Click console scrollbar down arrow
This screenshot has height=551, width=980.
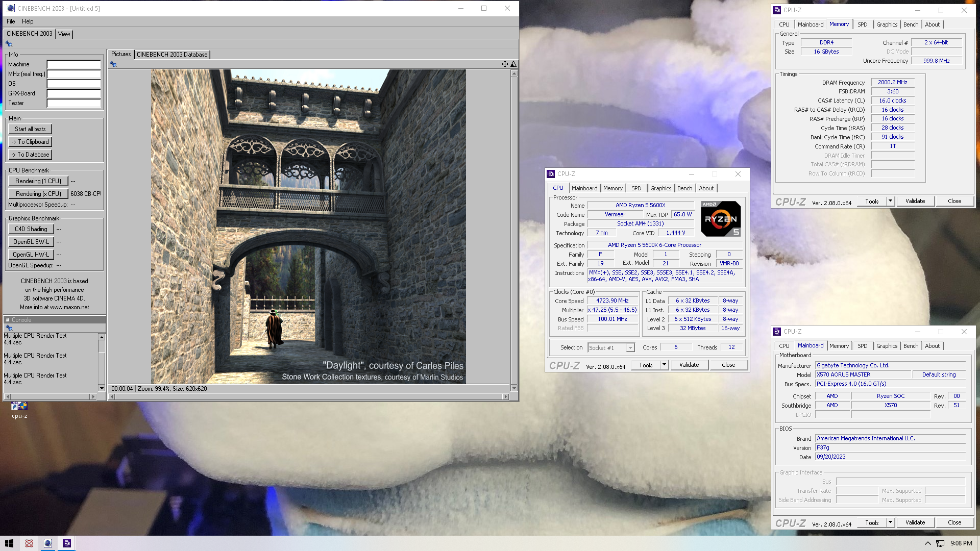102,388
